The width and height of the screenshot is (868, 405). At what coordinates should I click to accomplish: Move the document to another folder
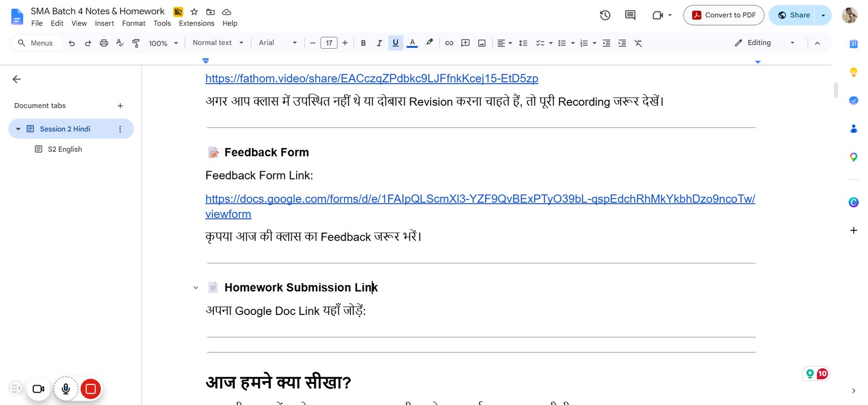[x=210, y=11]
